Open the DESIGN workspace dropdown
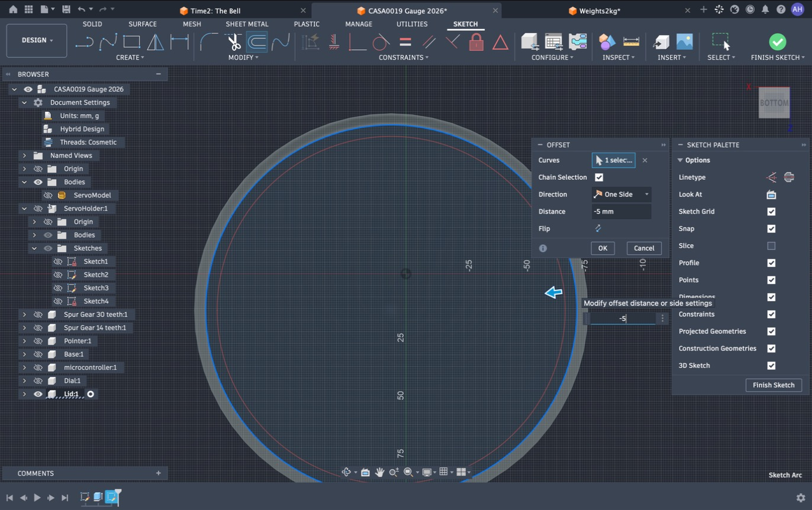The image size is (812, 510). (37, 40)
